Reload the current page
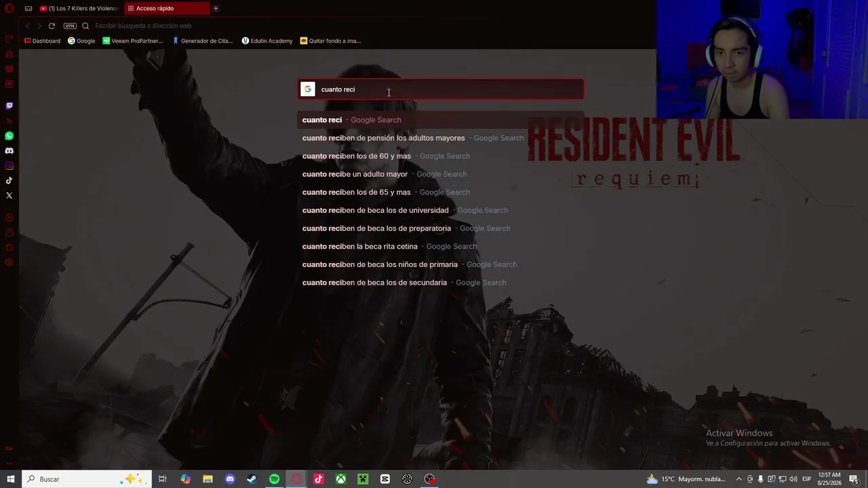 pyautogui.click(x=52, y=26)
